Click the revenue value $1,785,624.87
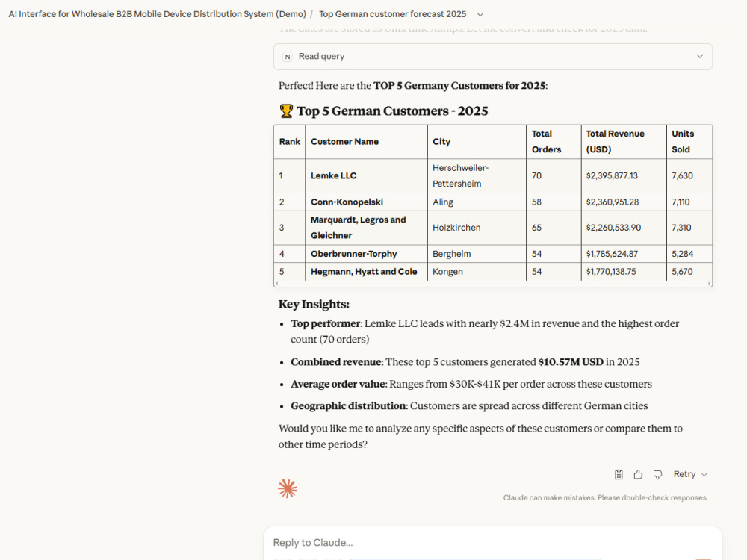 [x=612, y=254]
